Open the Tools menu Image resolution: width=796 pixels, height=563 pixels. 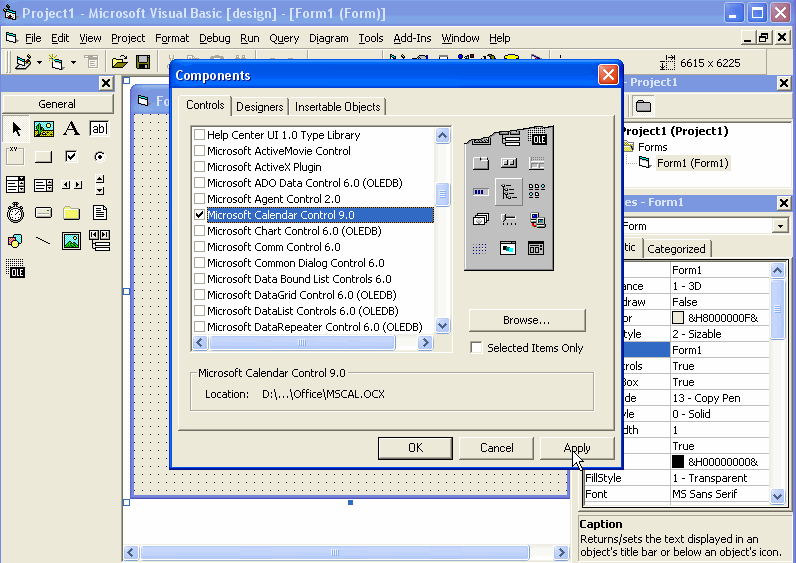(x=371, y=38)
